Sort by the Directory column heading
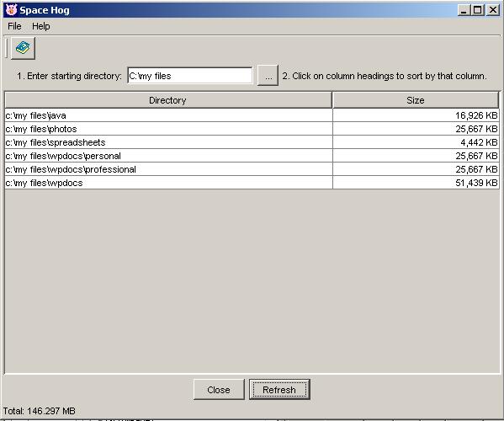 pyautogui.click(x=168, y=100)
